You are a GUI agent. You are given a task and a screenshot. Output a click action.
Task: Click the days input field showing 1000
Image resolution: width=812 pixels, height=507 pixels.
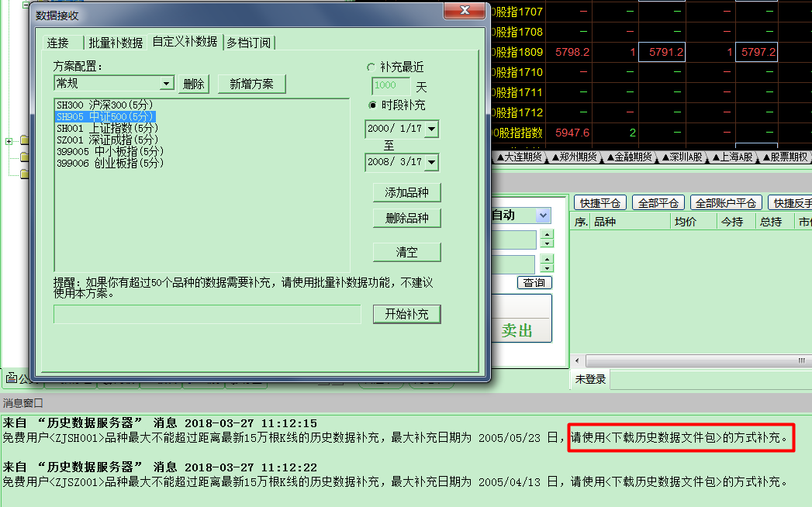[x=391, y=86]
